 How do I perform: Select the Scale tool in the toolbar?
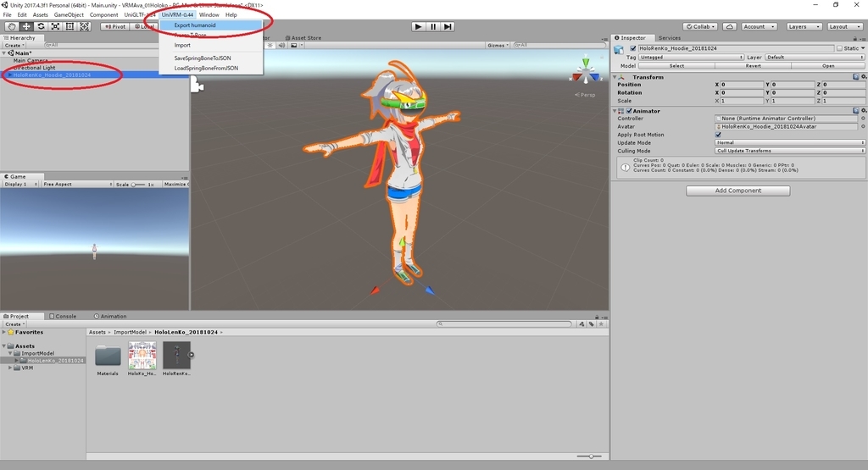point(55,26)
